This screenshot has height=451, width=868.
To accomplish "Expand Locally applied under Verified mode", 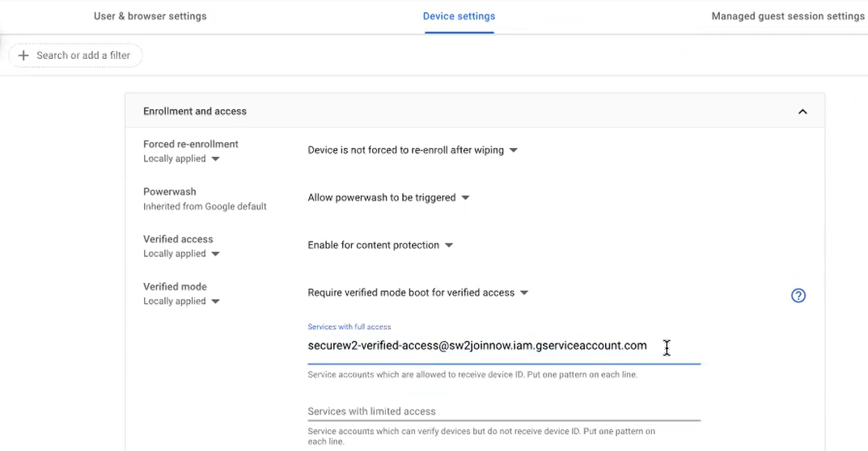I will 181,301.
